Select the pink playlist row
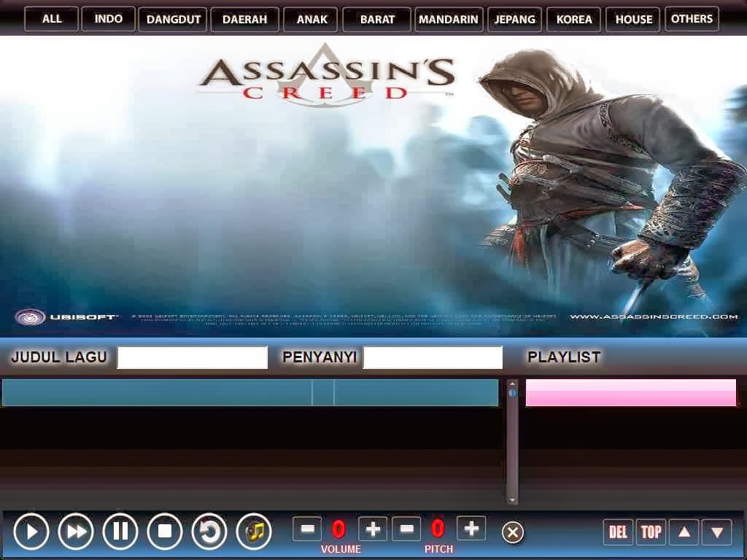This screenshot has height=560, width=747. pyautogui.click(x=631, y=392)
